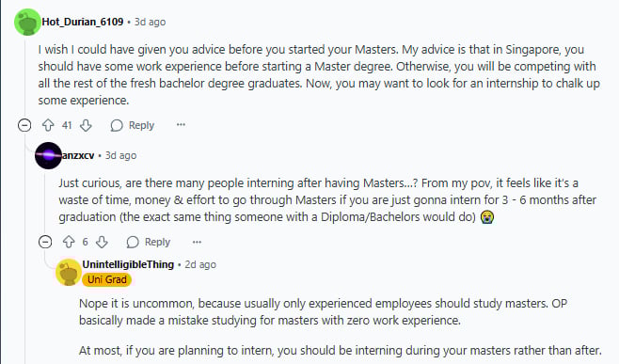The image size is (619, 364).
Task: Click the 2d ago timestamp on UnintelligibleThing's comment
Action: (200, 264)
